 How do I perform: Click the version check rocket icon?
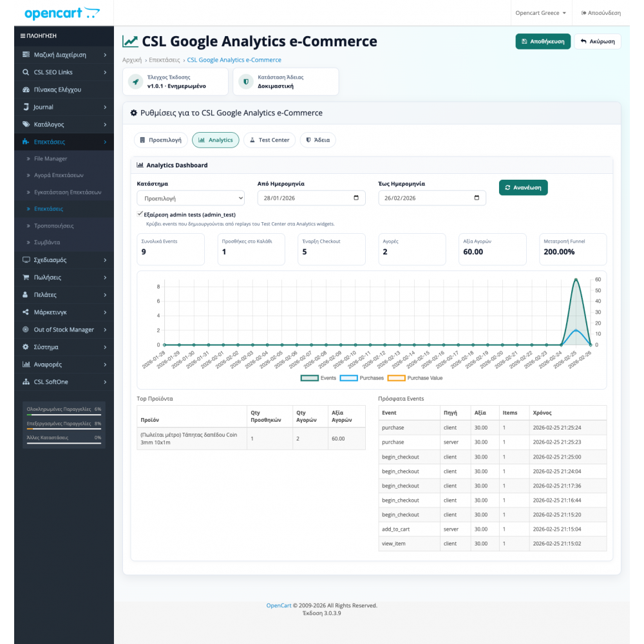coord(135,82)
